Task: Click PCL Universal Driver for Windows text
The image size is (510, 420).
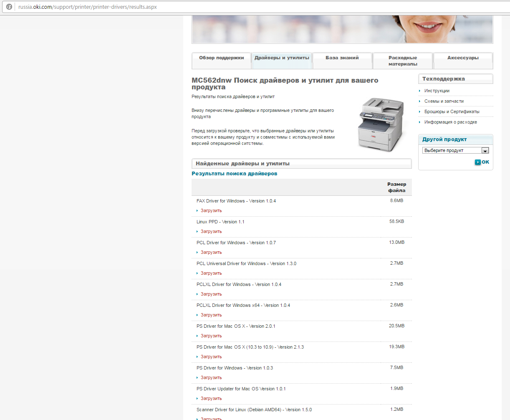Action: (246, 263)
